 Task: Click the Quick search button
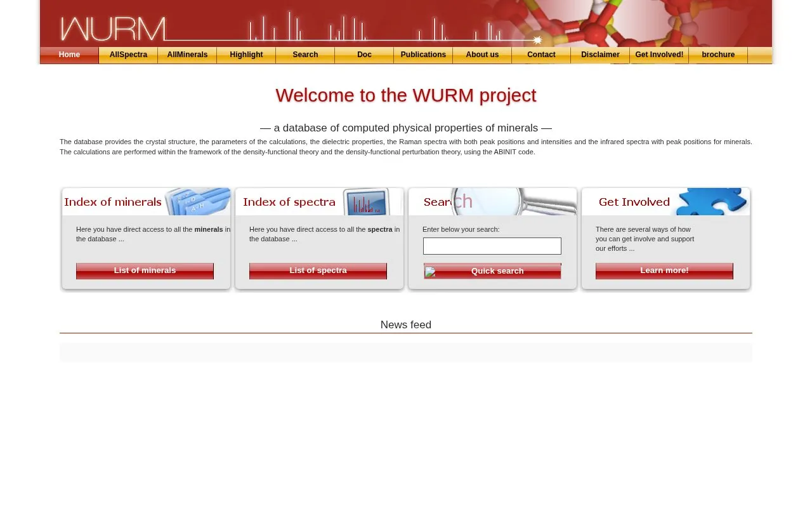[x=492, y=271]
